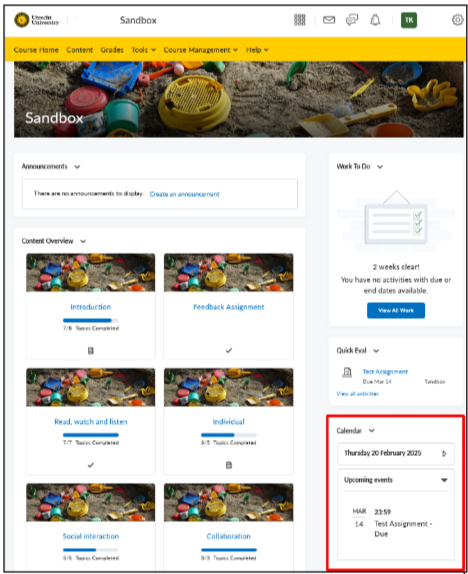Image resolution: width=468 pixels, height=574 pixels.
Task: Open the Course Management menu
Action: point(201,50)
